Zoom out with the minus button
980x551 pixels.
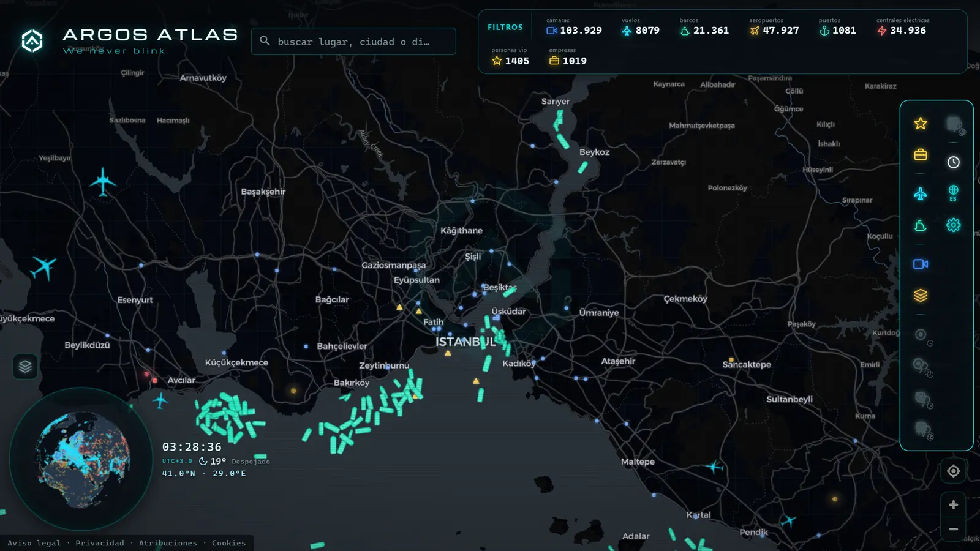click(x=953, y=529)
